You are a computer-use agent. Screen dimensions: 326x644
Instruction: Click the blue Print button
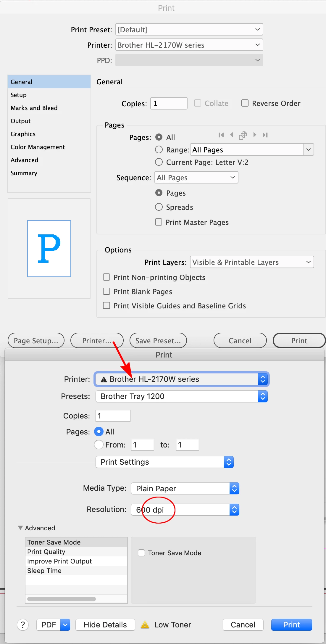pyautogui.click(x=292, y=625)
